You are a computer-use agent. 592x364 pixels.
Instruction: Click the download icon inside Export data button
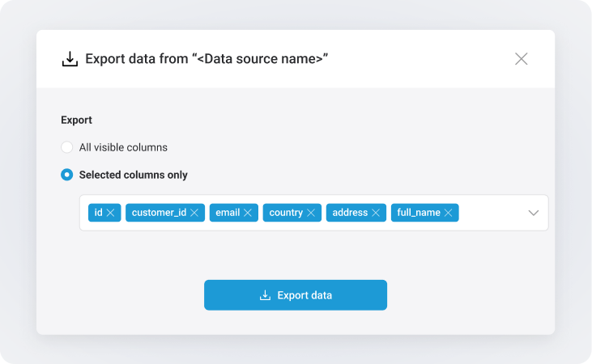[265, 295]
